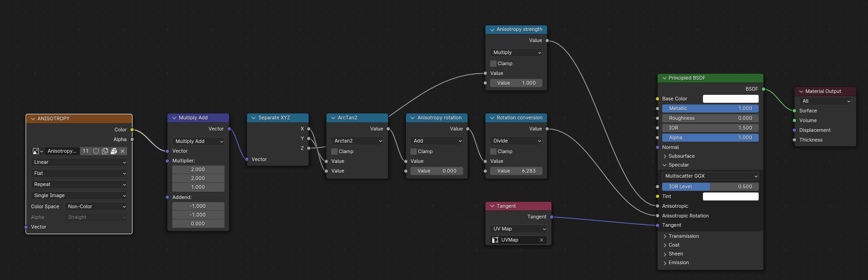868x280 pixels.
Task: Open the Multiscatter GGX distribution dropdown
Action: [x=710, y=176]
